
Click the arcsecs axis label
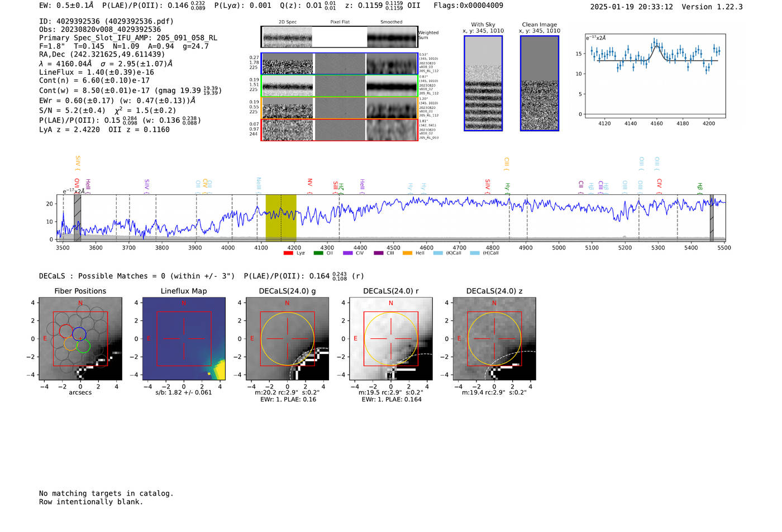[x=80, y=392]
